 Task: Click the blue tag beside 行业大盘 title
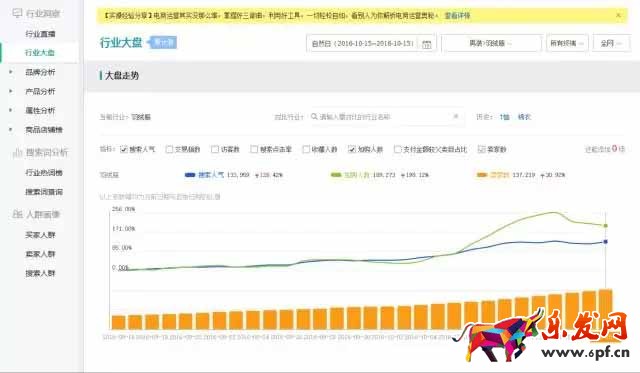(x=162, y=42)
